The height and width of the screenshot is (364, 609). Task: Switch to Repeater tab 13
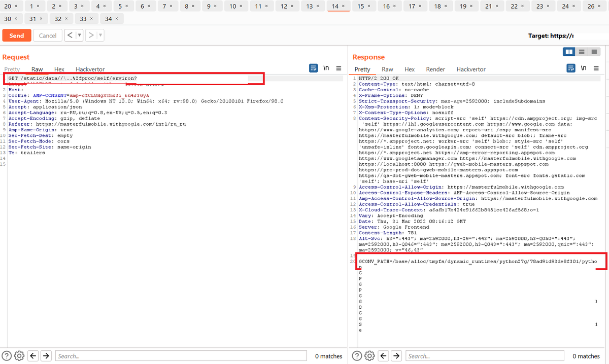click(310, 6)
